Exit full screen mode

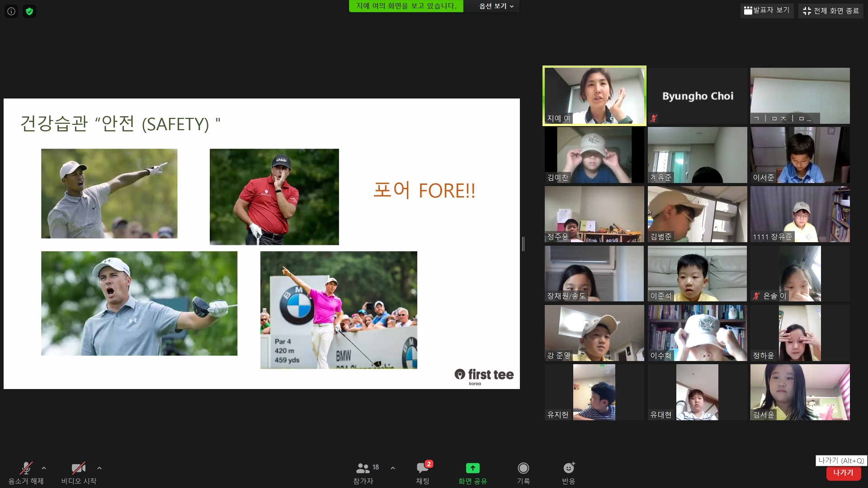[830, 11]
